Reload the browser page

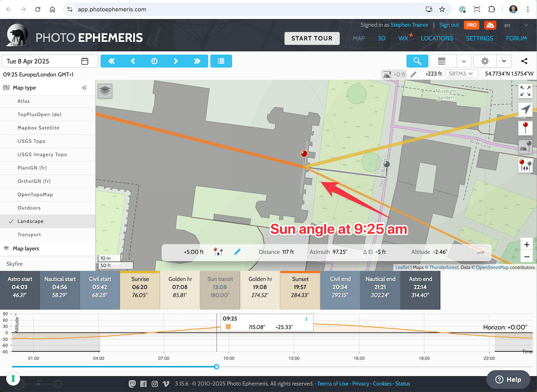pyautogui.click(x=38, y=9)
